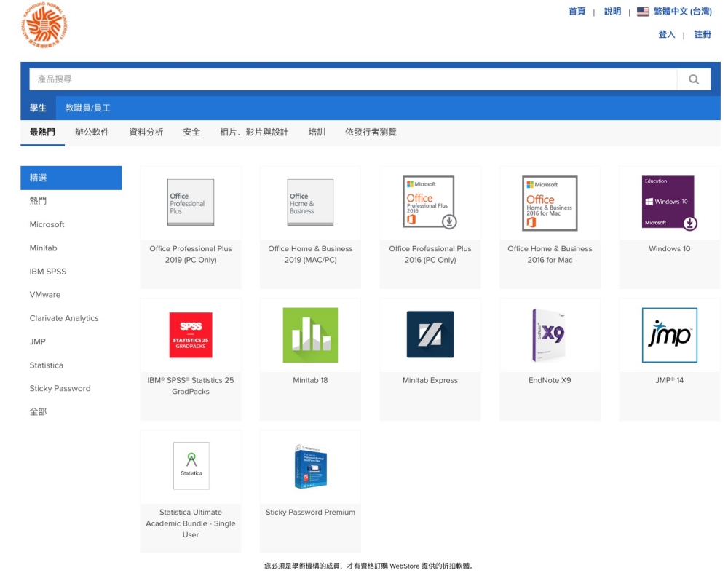Screen dimensions: 728x581
Task: Click the magnifying glass search button
Action: 693,79
